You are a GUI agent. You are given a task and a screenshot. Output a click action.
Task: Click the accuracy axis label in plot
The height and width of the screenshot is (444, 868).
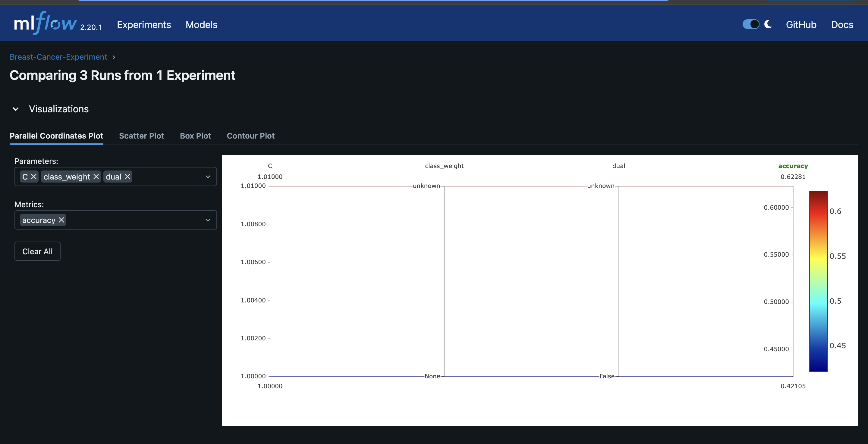[793, 166]
